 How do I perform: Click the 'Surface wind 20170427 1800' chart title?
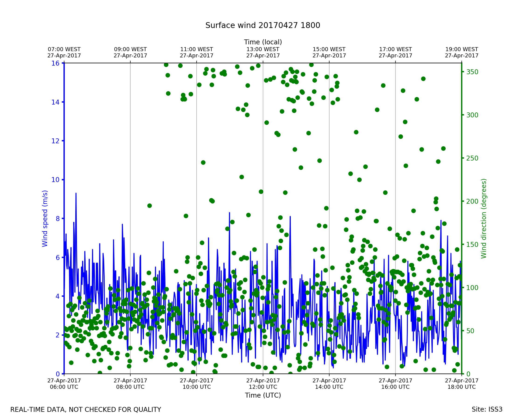(x=263, y=25)
